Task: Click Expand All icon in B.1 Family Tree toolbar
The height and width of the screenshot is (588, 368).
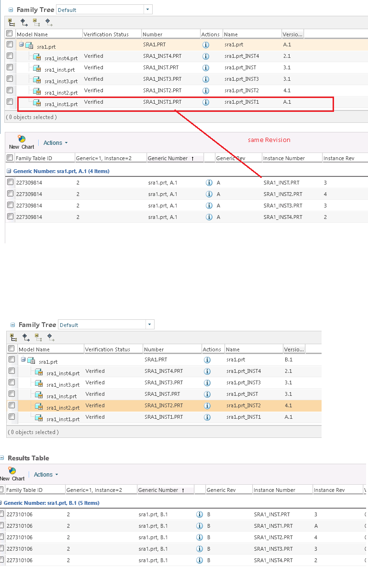Action: [14, 338]
